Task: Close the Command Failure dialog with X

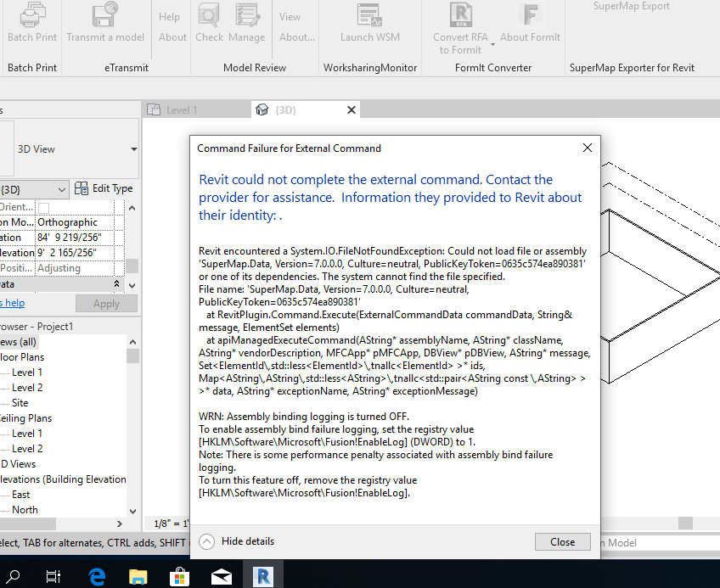Action: pos(588,148)
